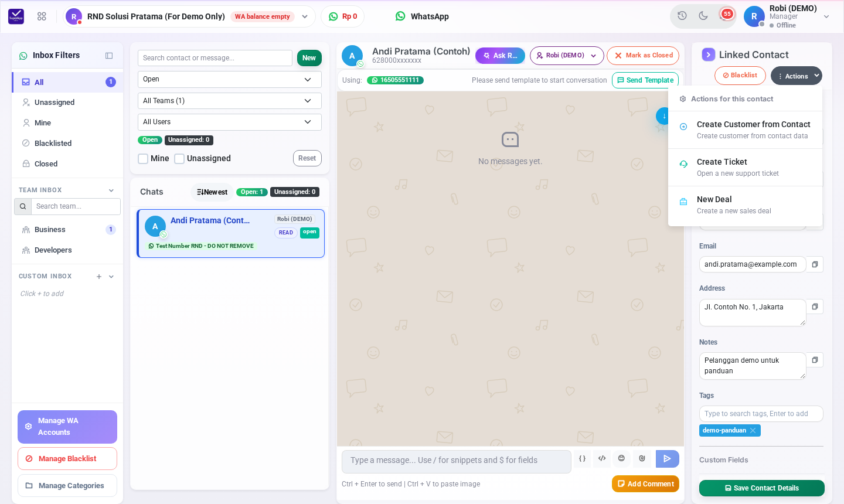Open the Robi (DEMO) assignee dropdown
This screenshot has width=844, height=504.
coord(567,56)
